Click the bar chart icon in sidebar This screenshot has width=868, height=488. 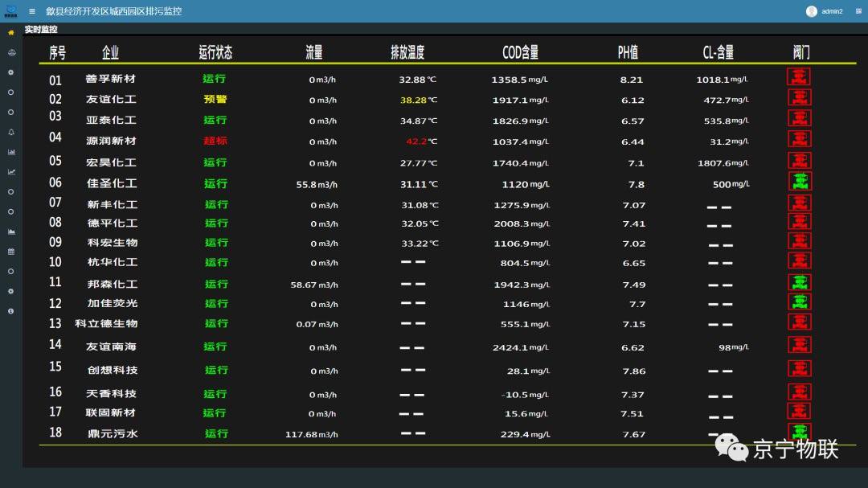point(11,152)
